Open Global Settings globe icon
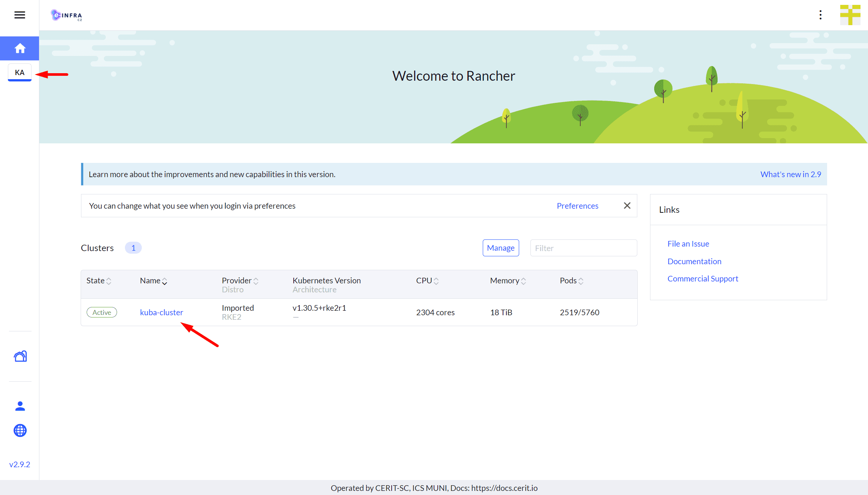Image resolution: width=868 pixels, height=495 pixels. click(20, 430)
